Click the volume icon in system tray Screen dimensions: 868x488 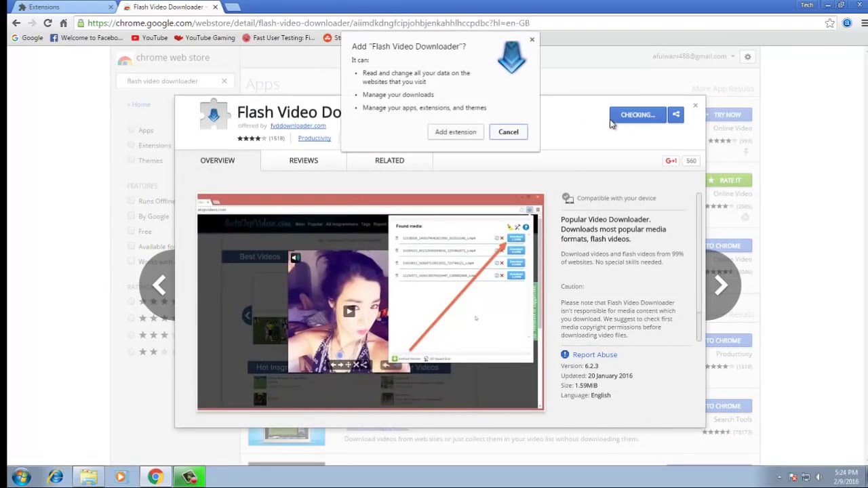(x=818, y=477)
